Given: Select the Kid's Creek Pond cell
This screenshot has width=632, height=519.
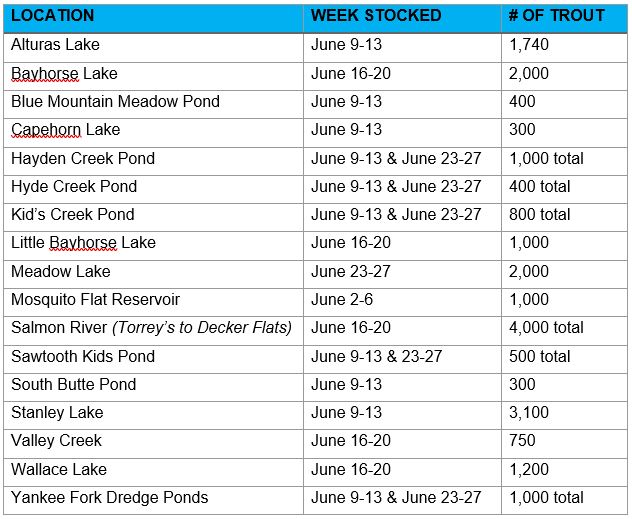Looking at the screenshot, I should click(x=72, y=214).
